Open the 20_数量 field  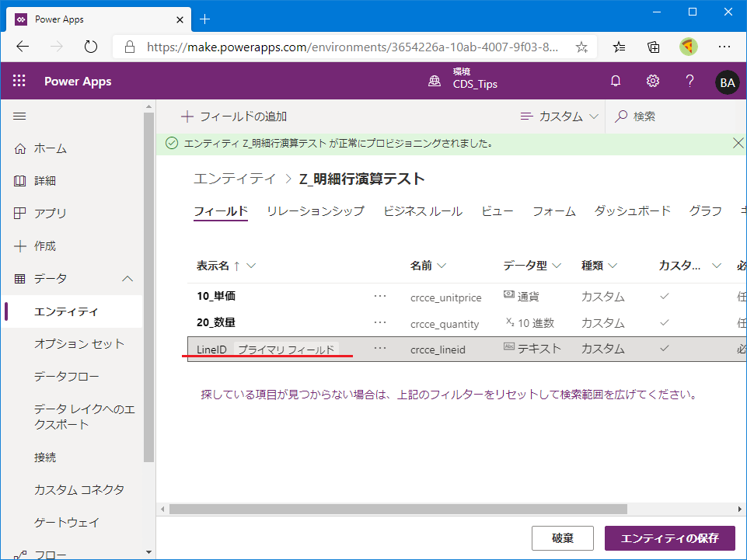click(216, 322)
